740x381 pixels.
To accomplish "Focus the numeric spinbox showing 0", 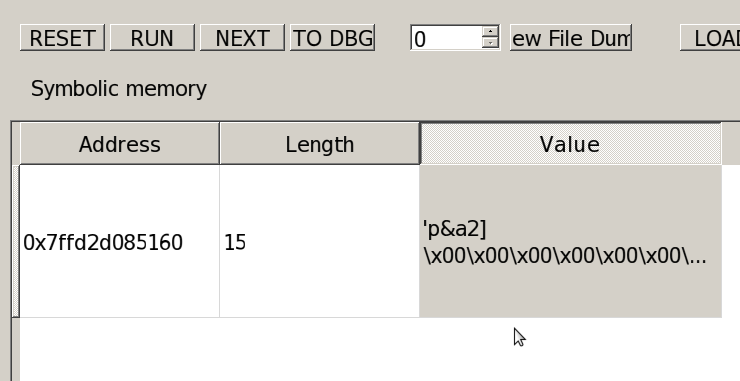I will 446,38.
